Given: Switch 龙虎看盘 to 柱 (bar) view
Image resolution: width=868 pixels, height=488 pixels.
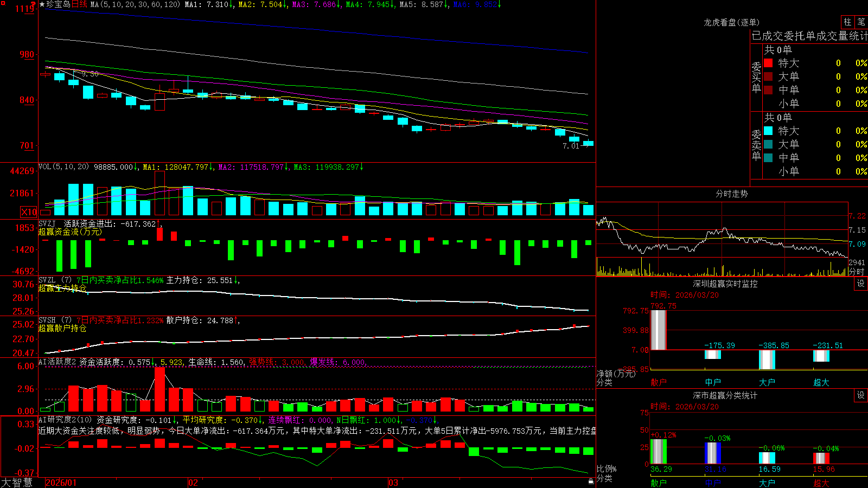Looking at the screenshot, I should 847,22.
